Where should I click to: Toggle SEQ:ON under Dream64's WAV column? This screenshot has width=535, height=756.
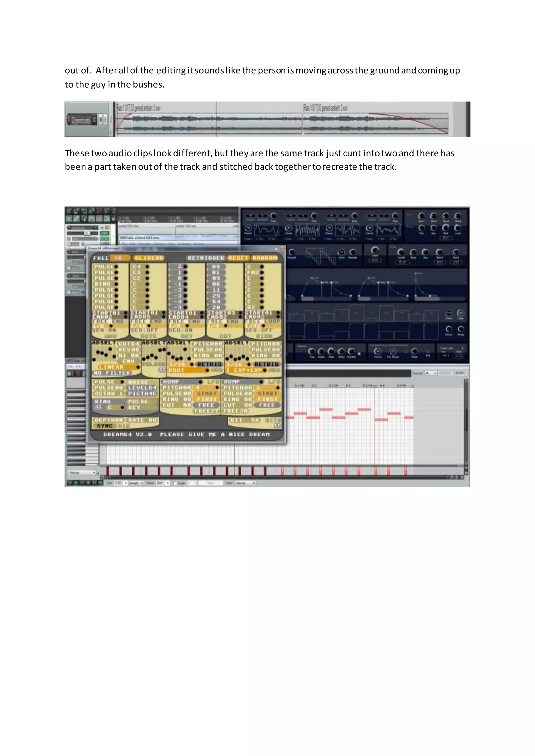click(x=104, y=330)
